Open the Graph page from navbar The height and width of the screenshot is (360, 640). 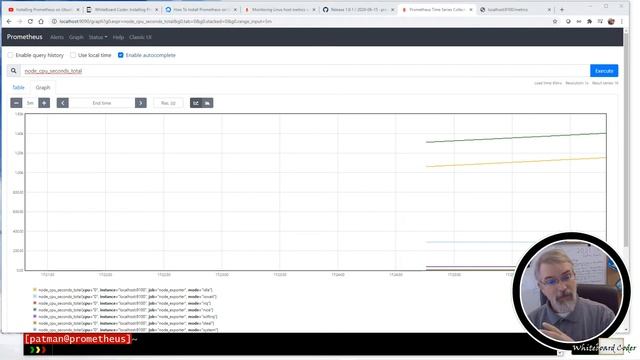pyautogui.click(x=76, y=37)
